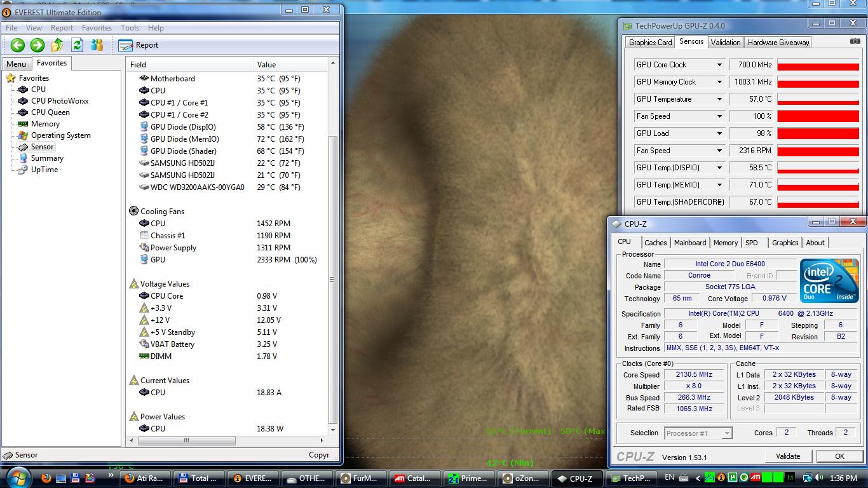868x488 pixels.
Task: Click the people icon in EVEREST toolbar
Action: pyautogui.click(x=97, y=45)
